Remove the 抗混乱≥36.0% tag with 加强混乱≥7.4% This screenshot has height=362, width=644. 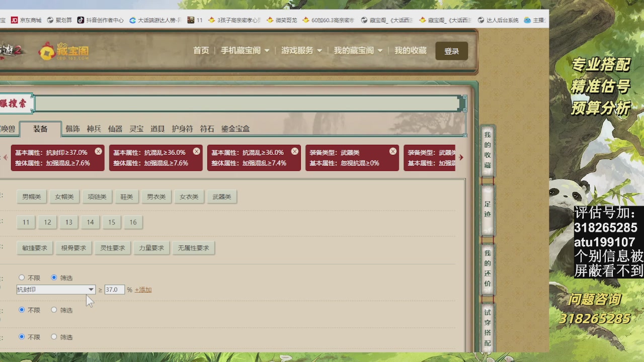click(294, 151)
